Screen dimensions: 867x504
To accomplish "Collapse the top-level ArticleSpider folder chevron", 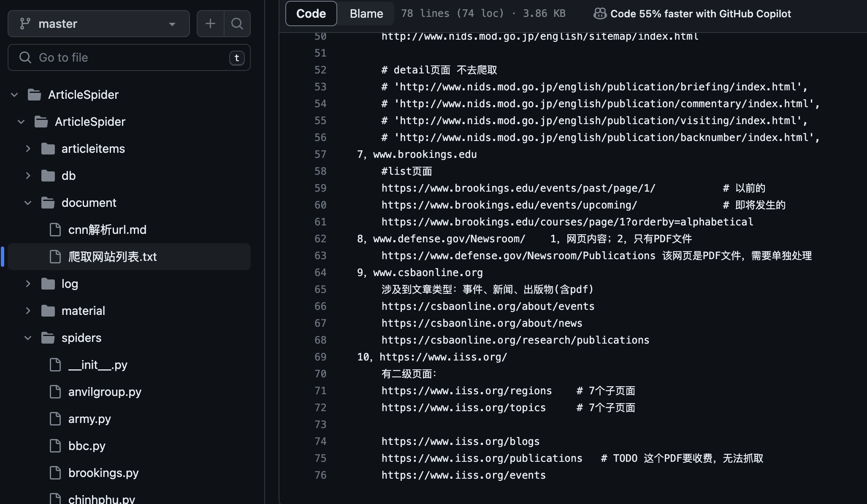I will (x=14, y=95).
